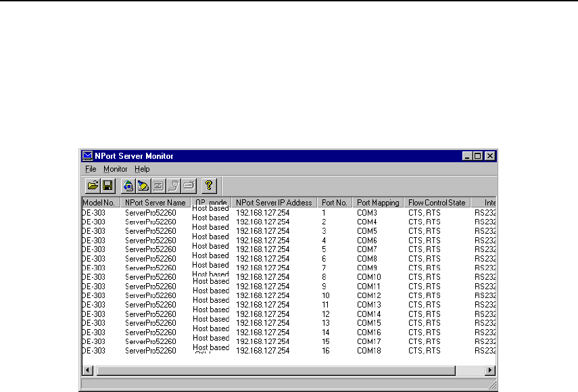Click the brush clear-list toolbar icon
The height and width of the screenshot is (392, 578).
143,186
